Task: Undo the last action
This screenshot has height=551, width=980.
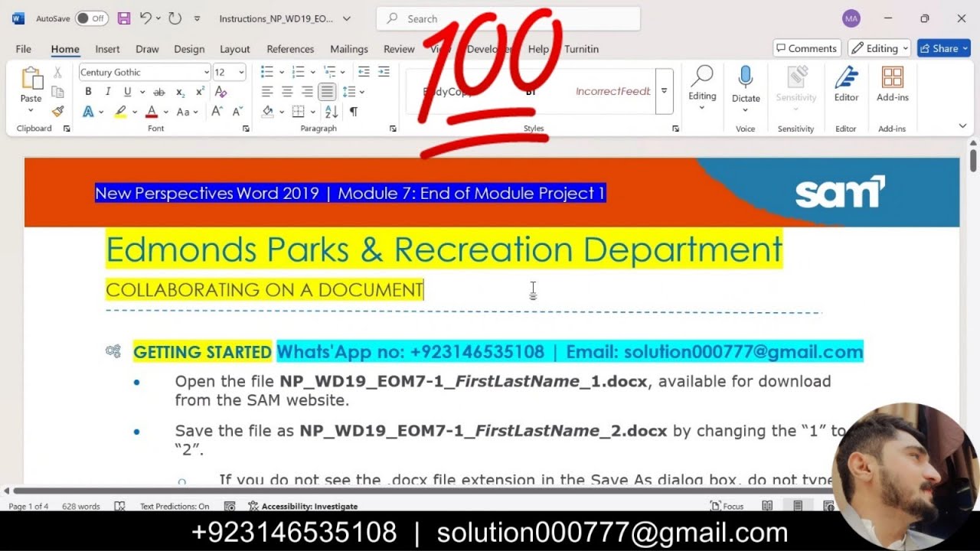Action: pos(145,18)
